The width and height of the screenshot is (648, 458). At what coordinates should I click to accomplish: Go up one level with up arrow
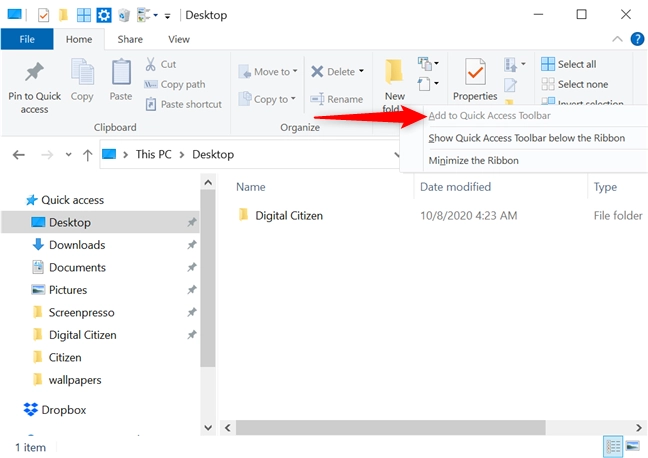[x=87, y=155]
